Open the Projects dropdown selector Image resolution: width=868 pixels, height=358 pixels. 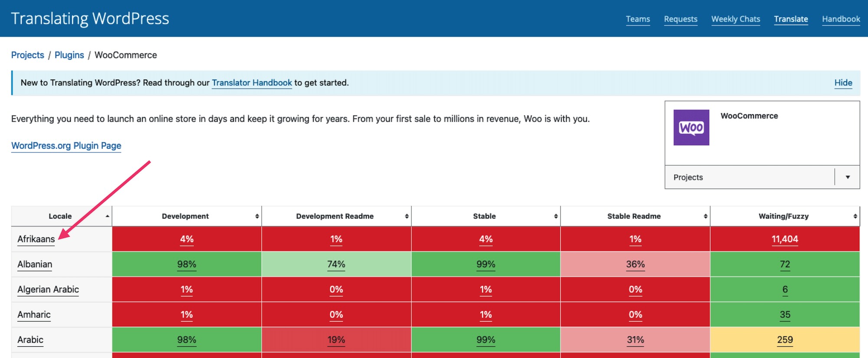[762, 177]
